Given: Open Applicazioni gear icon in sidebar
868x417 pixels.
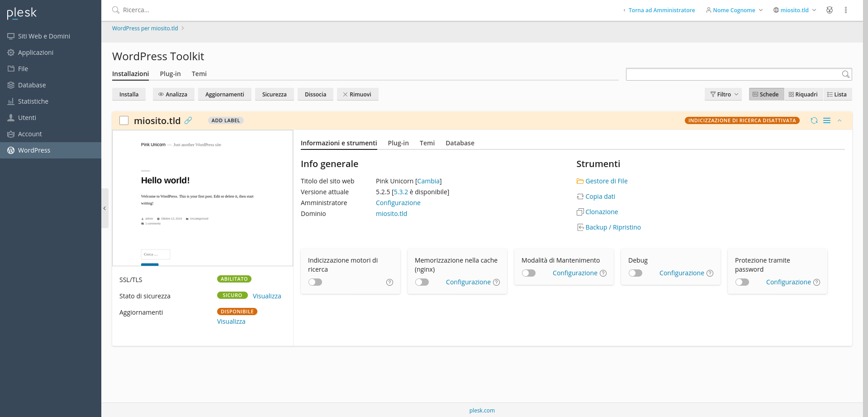Looking at the screenshot, I should click(x=11, y=53).
